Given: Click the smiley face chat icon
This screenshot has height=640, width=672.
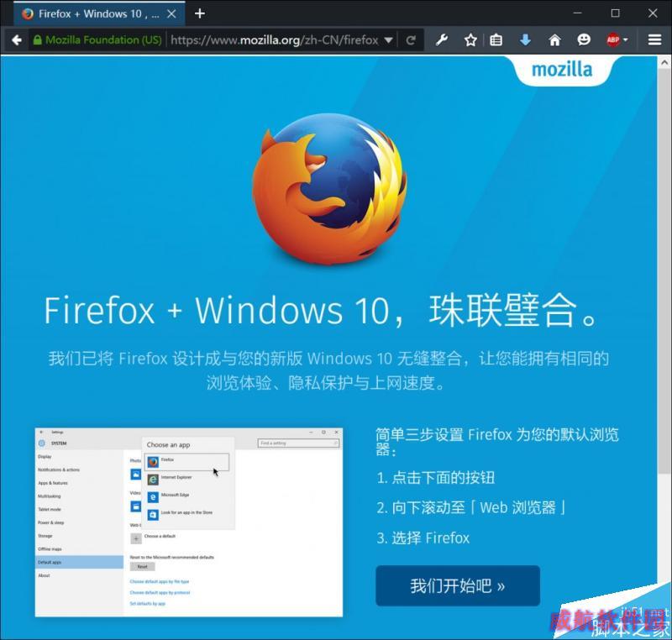Looking at the screenshot, I should tap(583, 39).
